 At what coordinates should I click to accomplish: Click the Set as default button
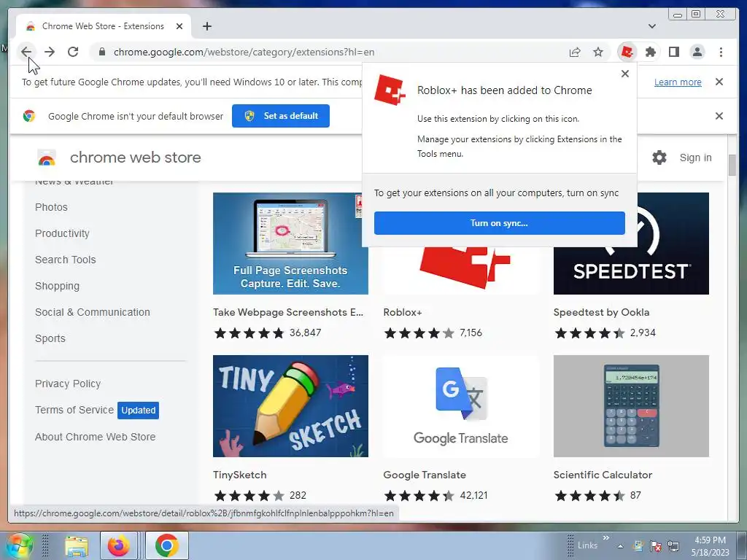click(281, 116)
